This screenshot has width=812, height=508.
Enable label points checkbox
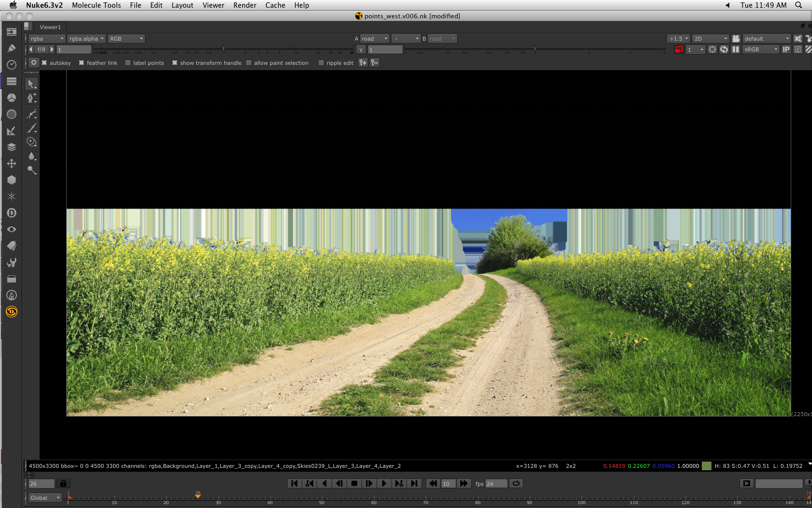pos(128,63)
